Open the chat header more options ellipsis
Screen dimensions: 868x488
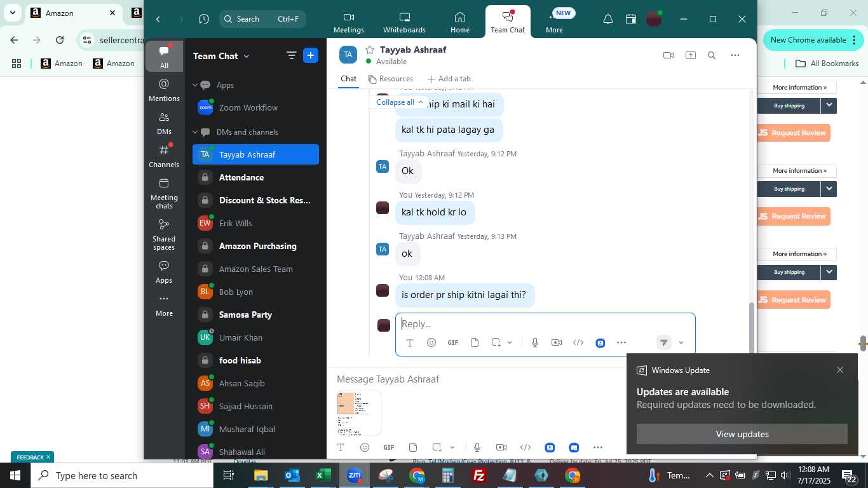tap(735, 55)
